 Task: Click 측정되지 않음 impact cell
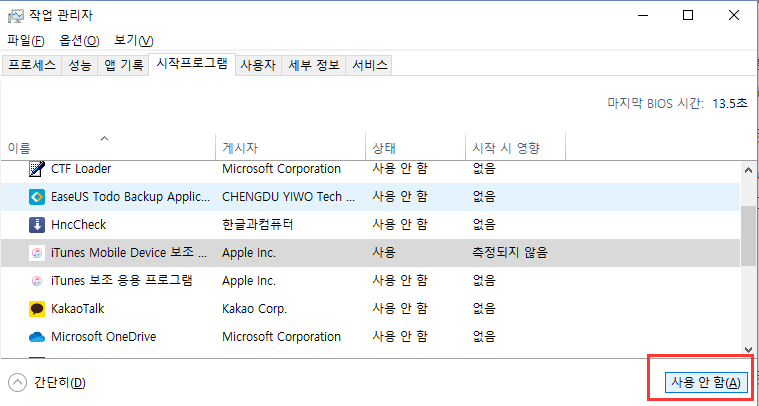coord(510,253)
